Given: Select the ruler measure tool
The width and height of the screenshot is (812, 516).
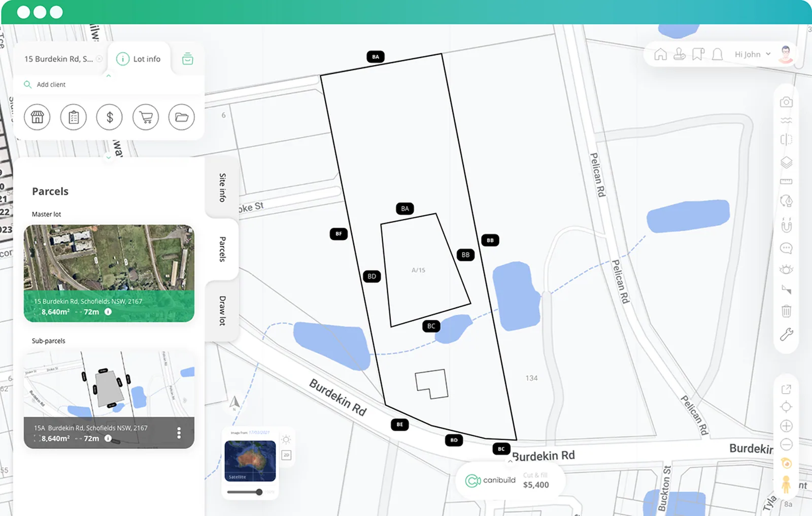Looking at the screenshot, I should point(786,181).
